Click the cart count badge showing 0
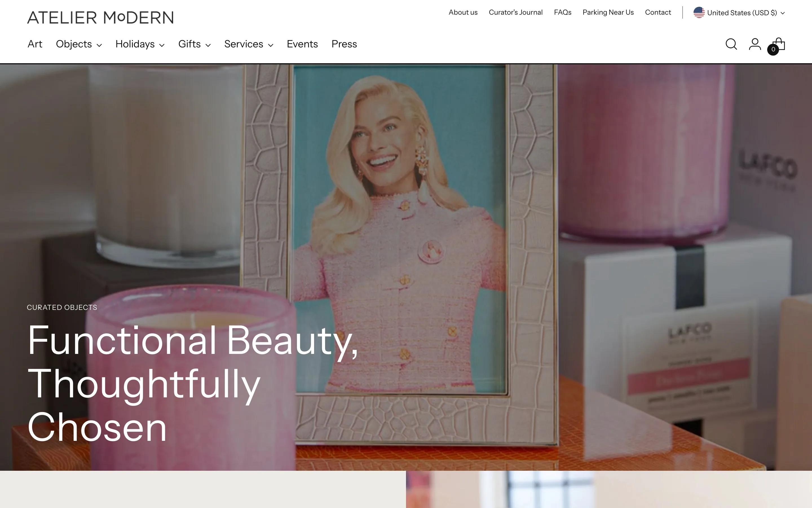The width and height of the screenshot is (812, 508). 773,49
